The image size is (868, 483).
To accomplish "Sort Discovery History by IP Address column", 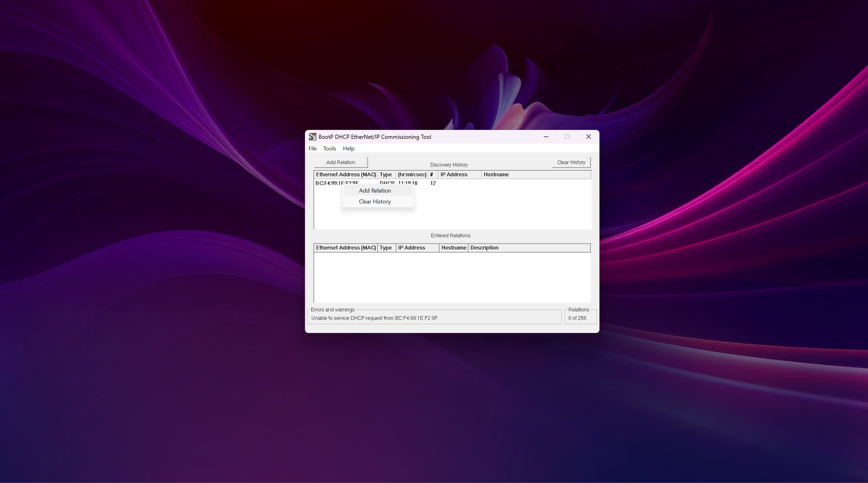I will pyautogui.click(x=459, y=174).
